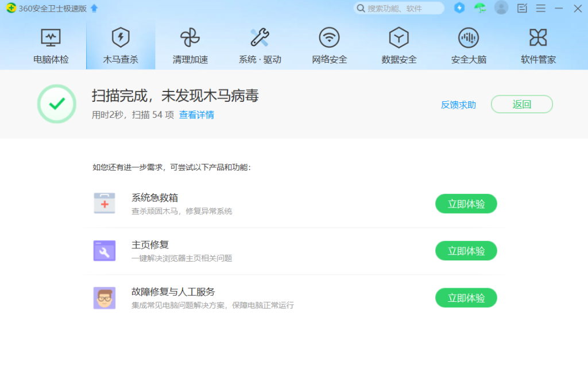Open 数据安全 using its shield-box icon
Image resolution: width=588 pixels, height=368 pixels.
point(398,36)
